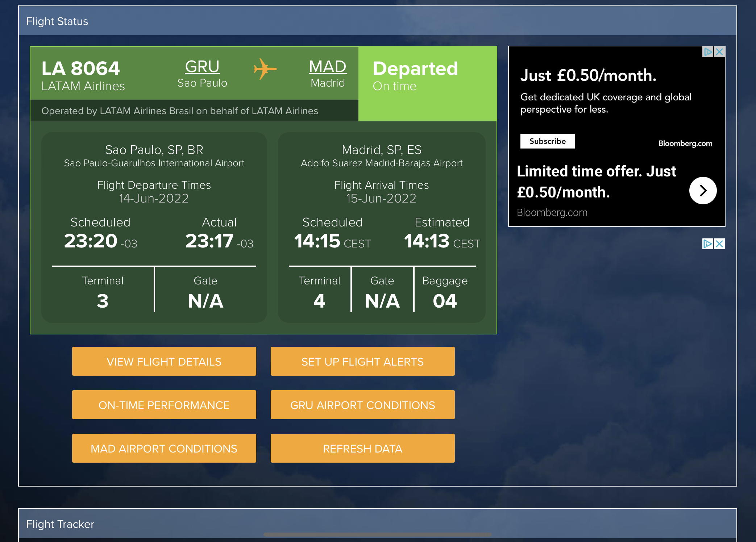Click the horizontal scrollbar at bottom
The width and height of the screenshot is (756, 542).
tap(377, 534)
